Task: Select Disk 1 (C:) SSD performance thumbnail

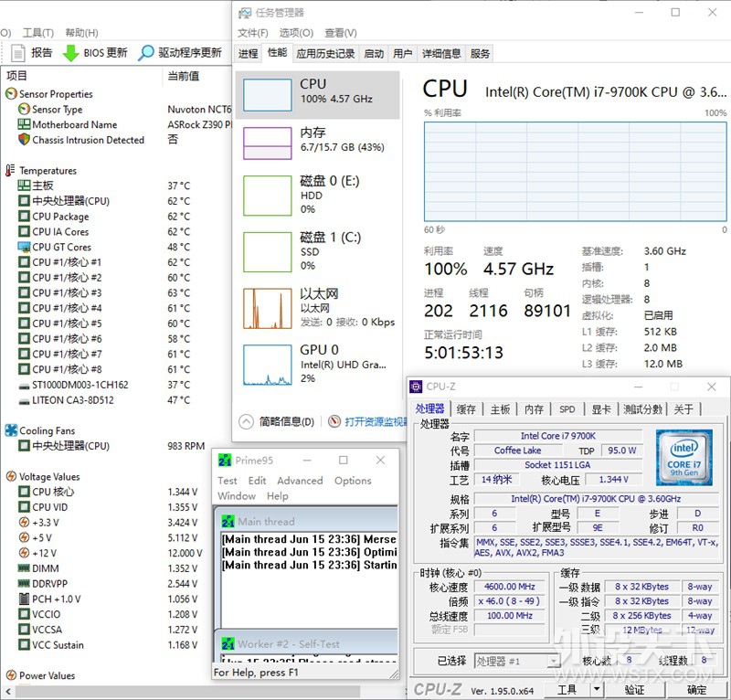Action: [x=268, y=252]
